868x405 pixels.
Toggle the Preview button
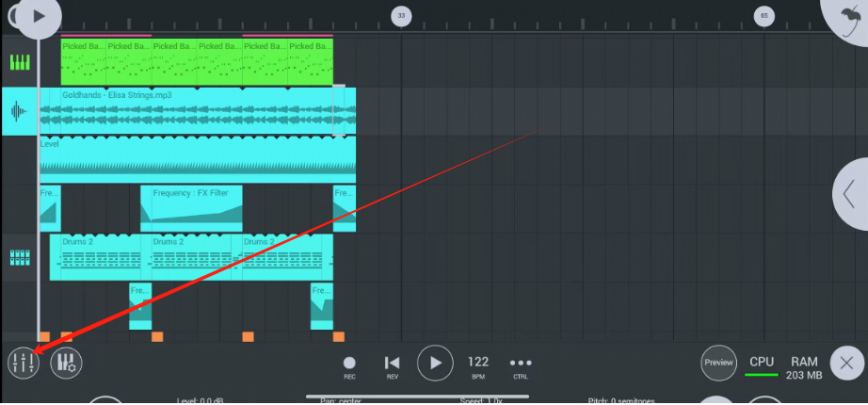coord(719,363)
